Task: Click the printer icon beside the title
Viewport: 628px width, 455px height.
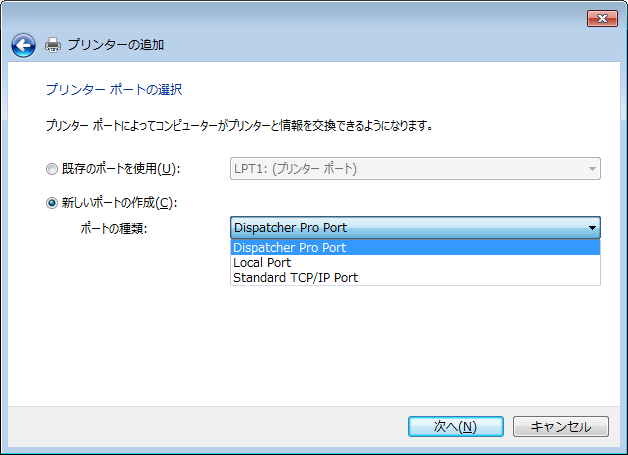Action: pos(53,45)
